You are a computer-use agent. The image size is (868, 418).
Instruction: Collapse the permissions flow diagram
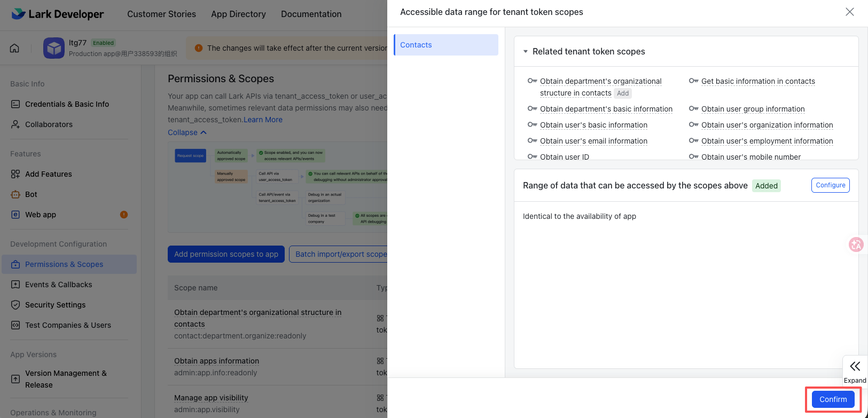click(x=187, y=132)
